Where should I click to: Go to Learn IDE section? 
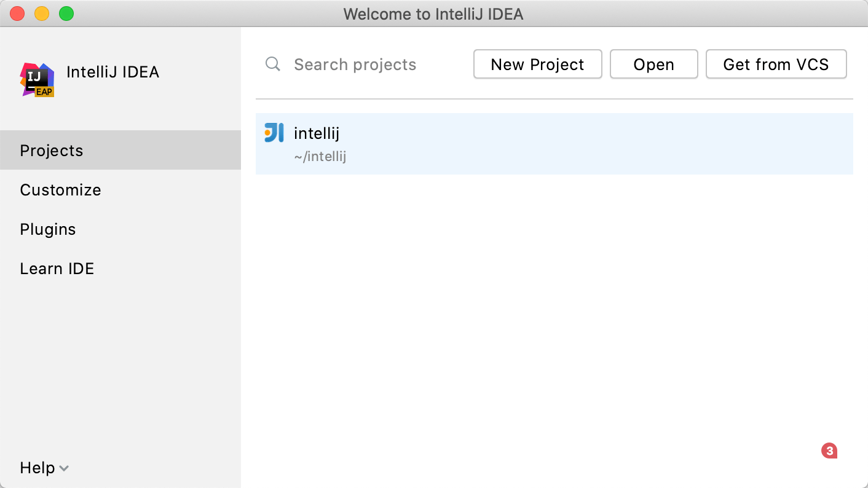(x=57, y=269)
